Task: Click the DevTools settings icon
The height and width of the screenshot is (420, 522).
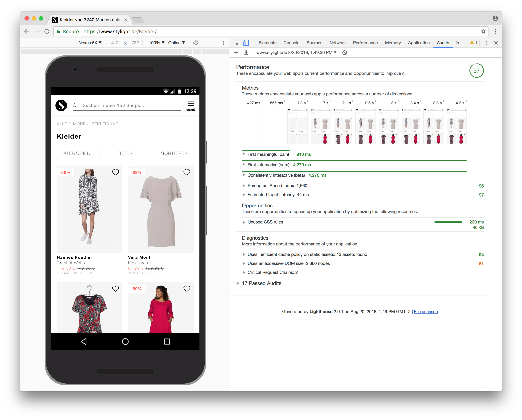Action: click(486, 42)
